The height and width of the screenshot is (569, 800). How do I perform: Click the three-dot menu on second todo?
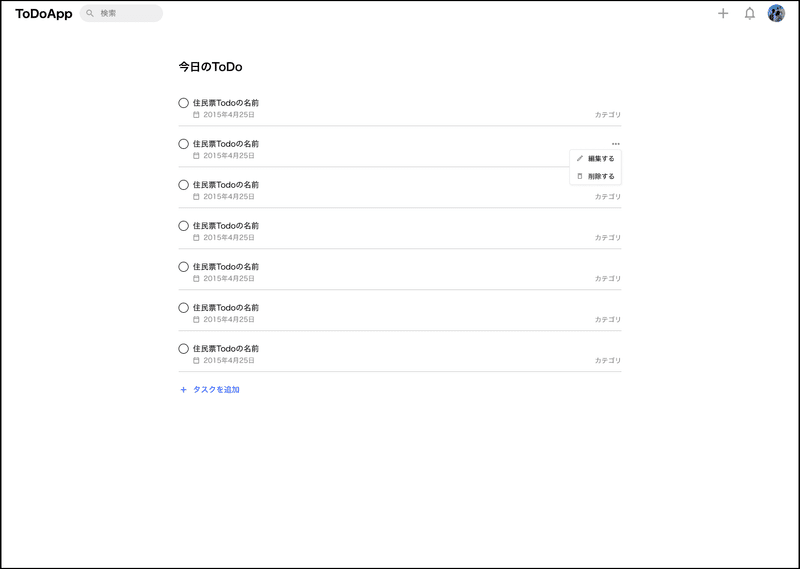pos(616,144)
